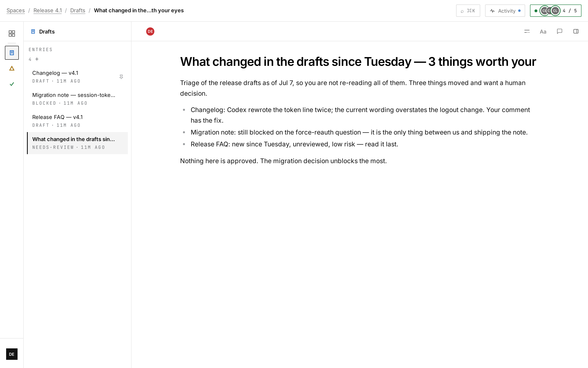Open the Activity feed button
This screenshot has height=368, width=588.
(505, 11)
